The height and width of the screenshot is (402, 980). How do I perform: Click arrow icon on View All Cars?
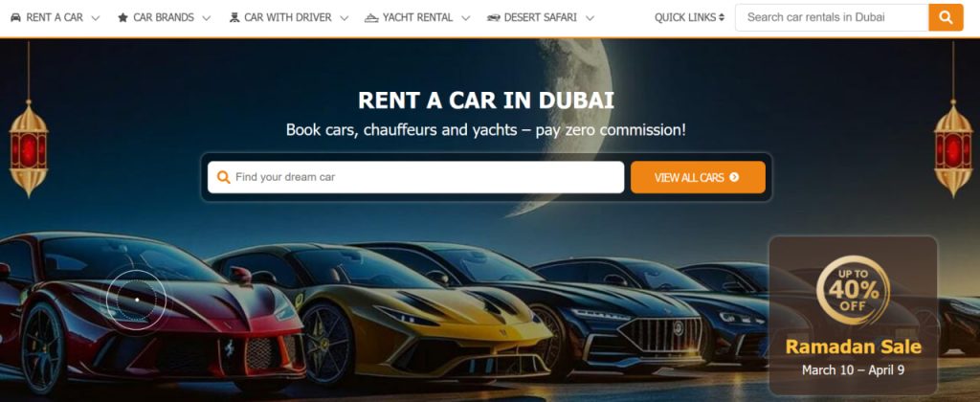pyautogui.click(x=734, y=178)
